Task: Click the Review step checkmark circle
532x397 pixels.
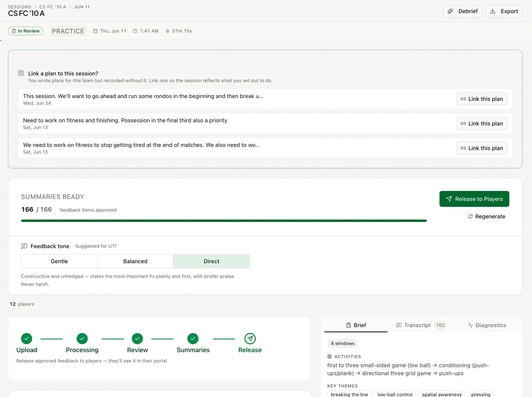Action: [x=137, y=339]
